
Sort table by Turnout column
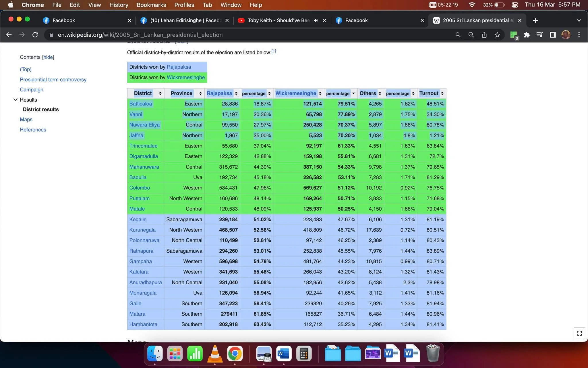432,93
